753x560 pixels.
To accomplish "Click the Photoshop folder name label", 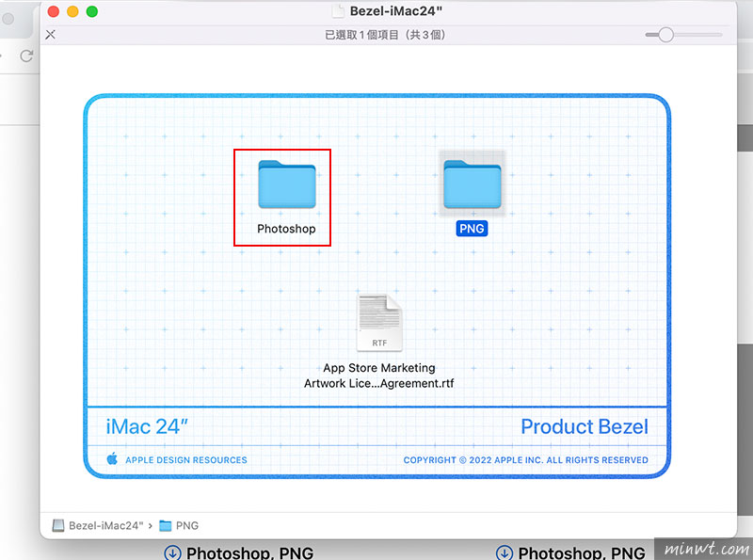I will point(286,229).
